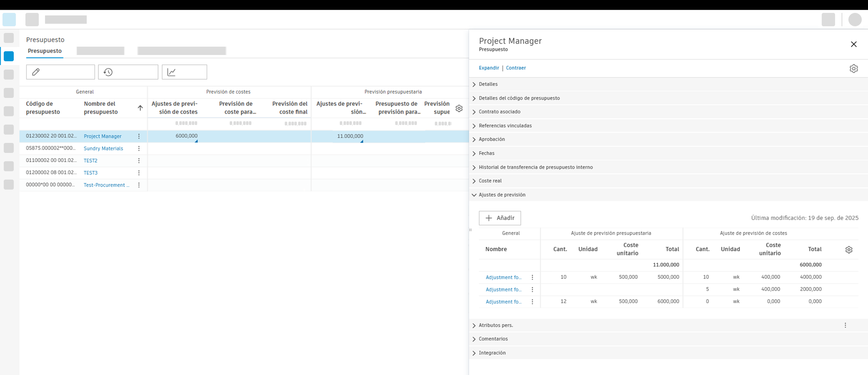Click the 4000,000 cost adjustment total
The width and height of the screenshot is (868, 375).
[810, 277]
